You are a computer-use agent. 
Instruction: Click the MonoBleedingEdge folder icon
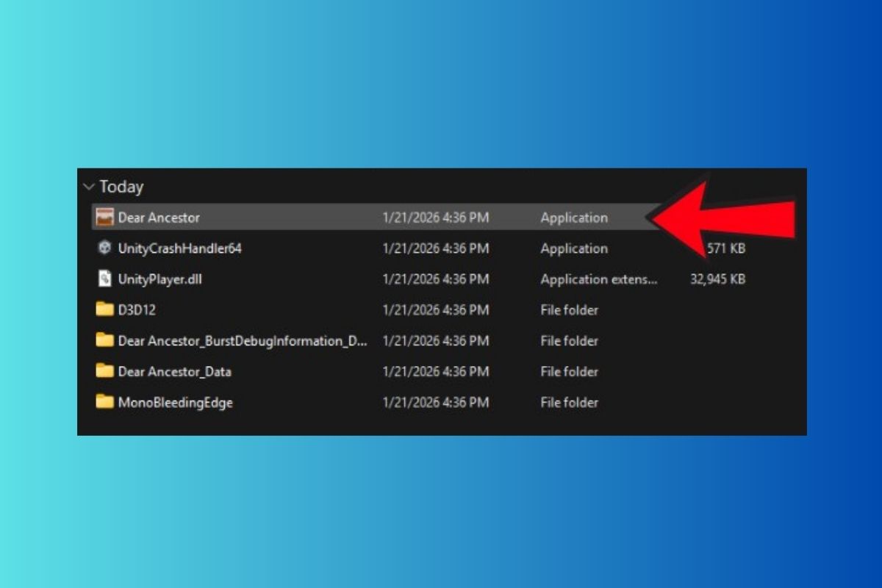point(105,403)
